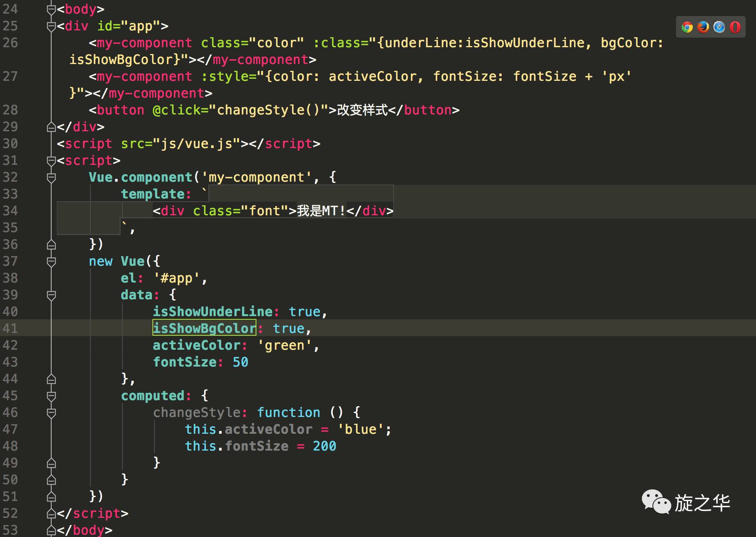Collapse the body tag fold on line 24
756x537 pixels.
click(51, 10)
